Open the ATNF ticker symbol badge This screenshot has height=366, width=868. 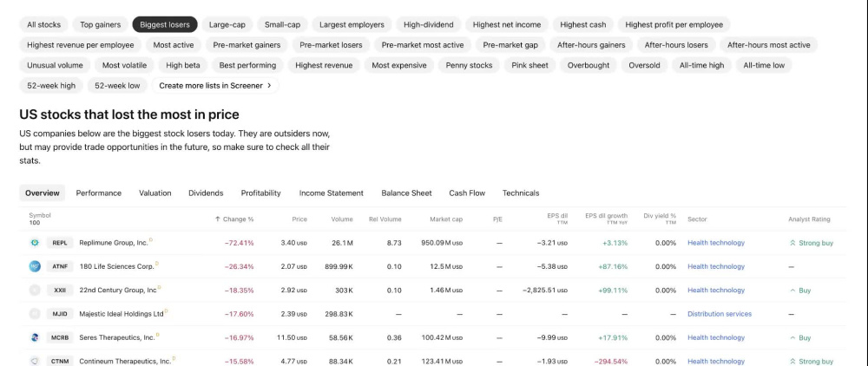click(60, 266)
